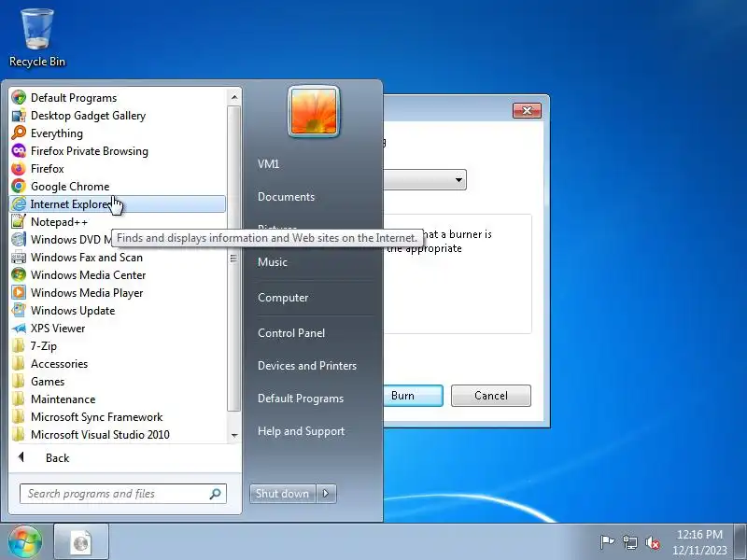Click the Windows Media Center icon

[19, 274]
